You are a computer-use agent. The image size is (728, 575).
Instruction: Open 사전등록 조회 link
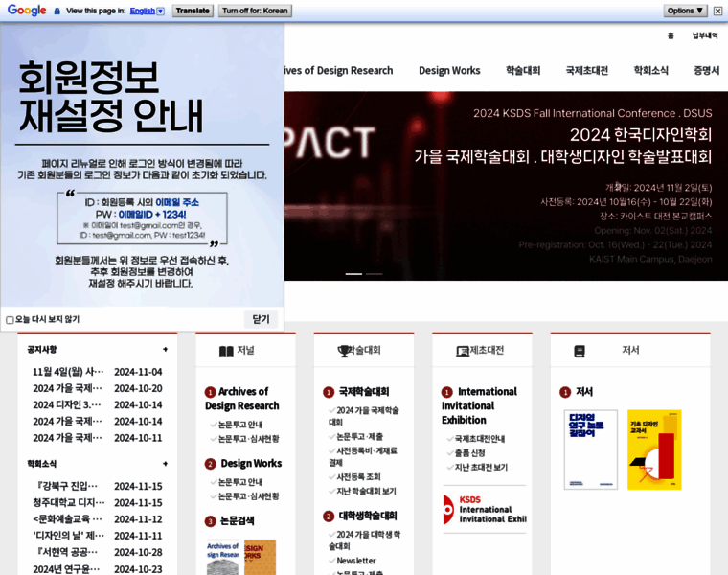[x=358, y=477]
